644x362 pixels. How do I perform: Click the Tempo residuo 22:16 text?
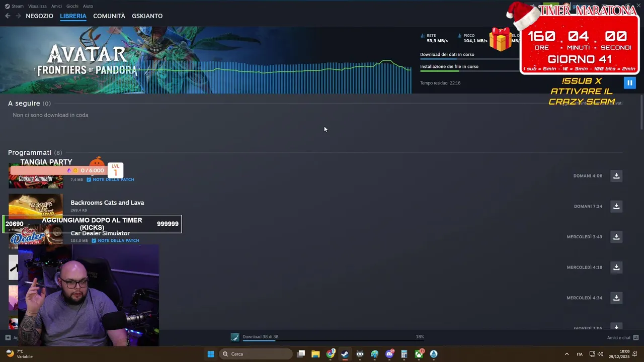440,83
